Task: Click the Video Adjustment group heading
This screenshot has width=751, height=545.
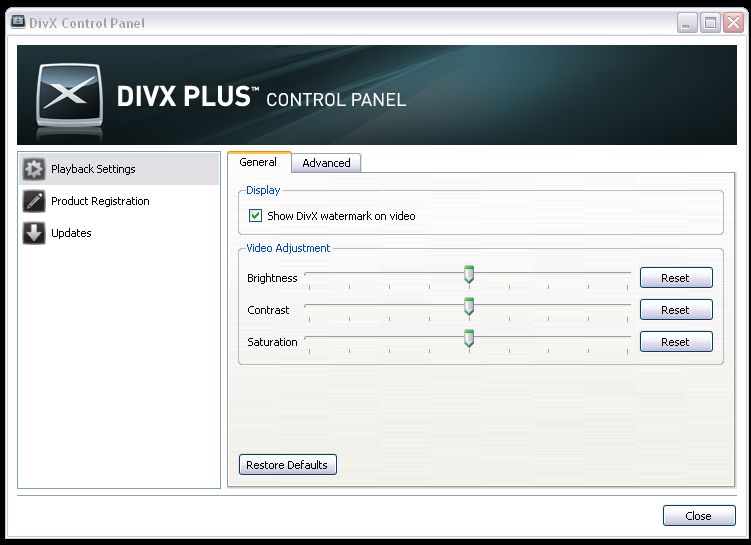Action: coord(288,248)
